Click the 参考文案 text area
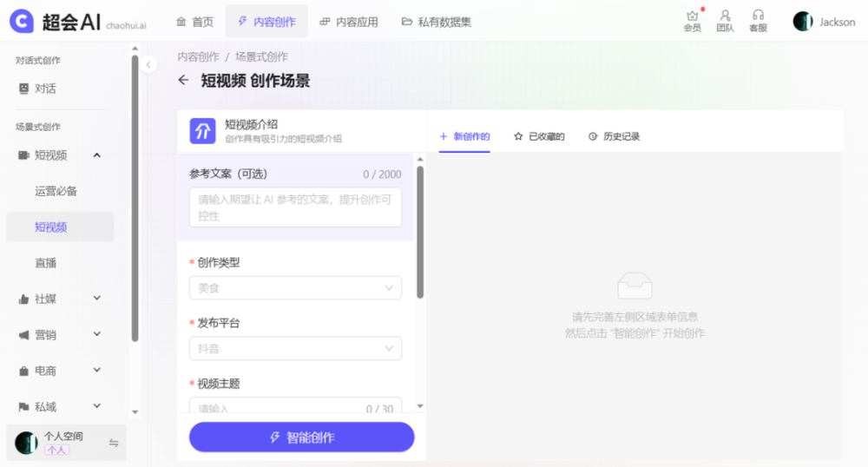The image size is (868, 467). (295, 207)
